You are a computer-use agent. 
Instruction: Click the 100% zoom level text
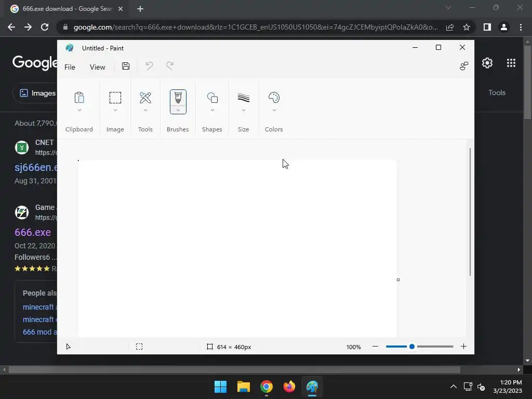point(353,347)
